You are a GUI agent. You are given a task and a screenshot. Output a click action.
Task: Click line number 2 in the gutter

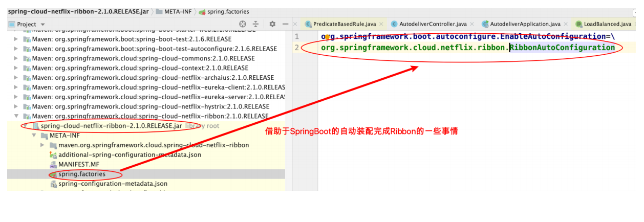click(x=296, y=48)
